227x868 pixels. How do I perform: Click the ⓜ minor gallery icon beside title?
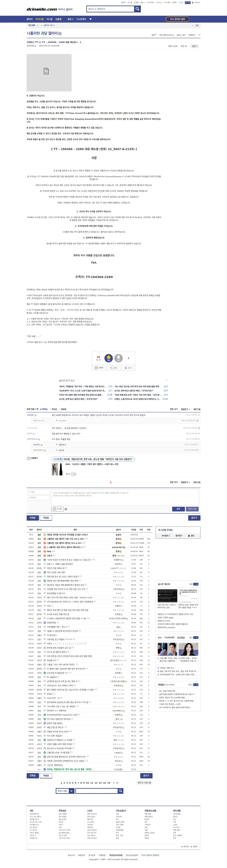click(60, 34)
